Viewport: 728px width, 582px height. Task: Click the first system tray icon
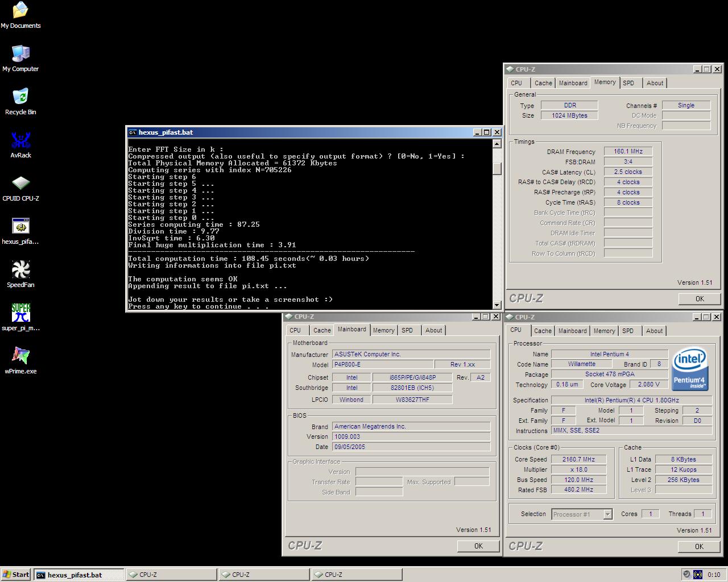point(686,575)
